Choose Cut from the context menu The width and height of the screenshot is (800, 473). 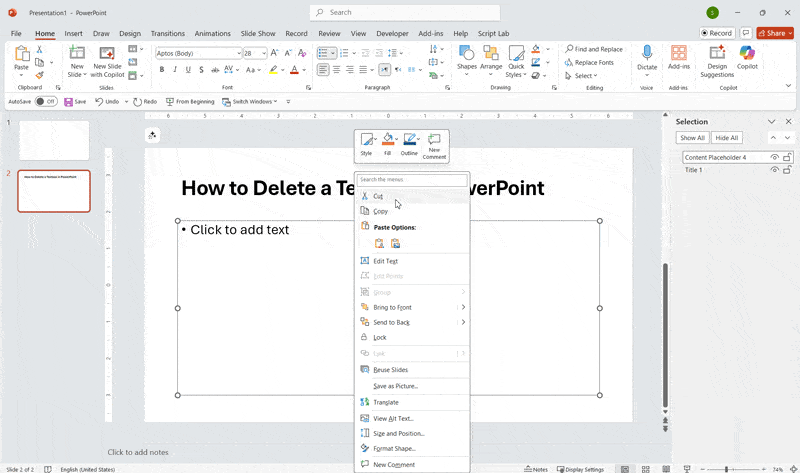(x=379, y=196)
